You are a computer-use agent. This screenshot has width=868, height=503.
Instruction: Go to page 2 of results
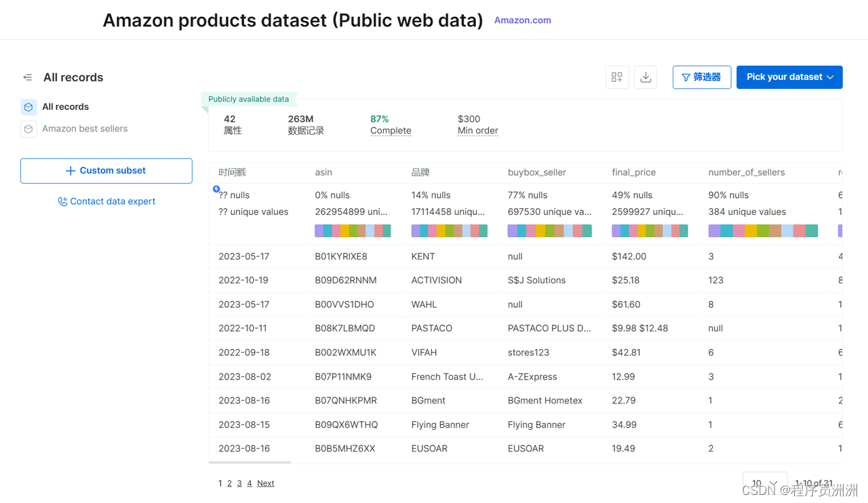point(229,483)
